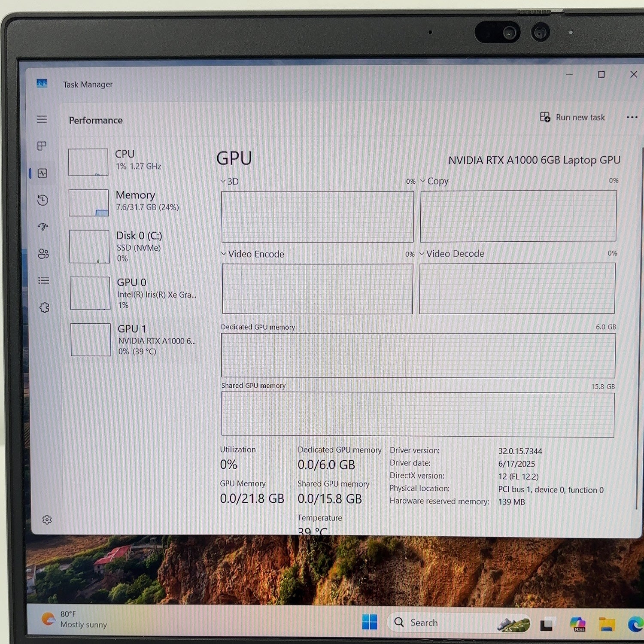Screen dimensions: 644x644
Task: Click the NVIDIA RTX A1000 6GB Laptop GPU title
Action: pos(534,160)
